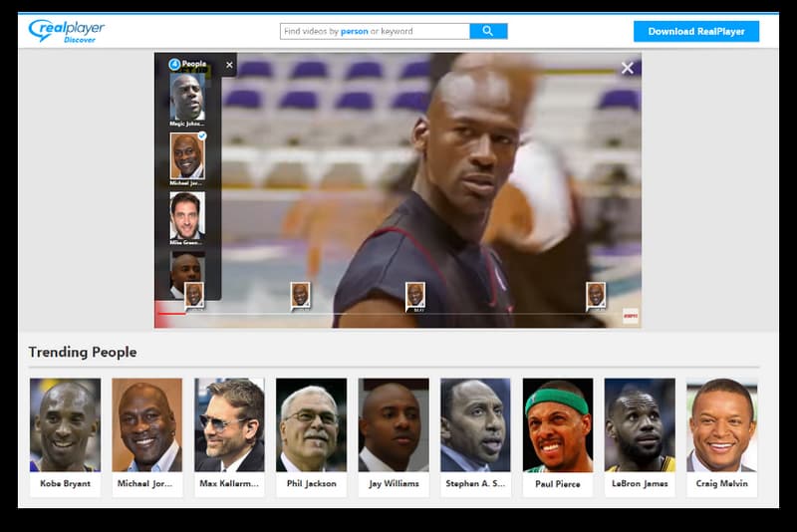Select Magic Joh... in the People panel
The image size is (797, 532).
[186, 100]
